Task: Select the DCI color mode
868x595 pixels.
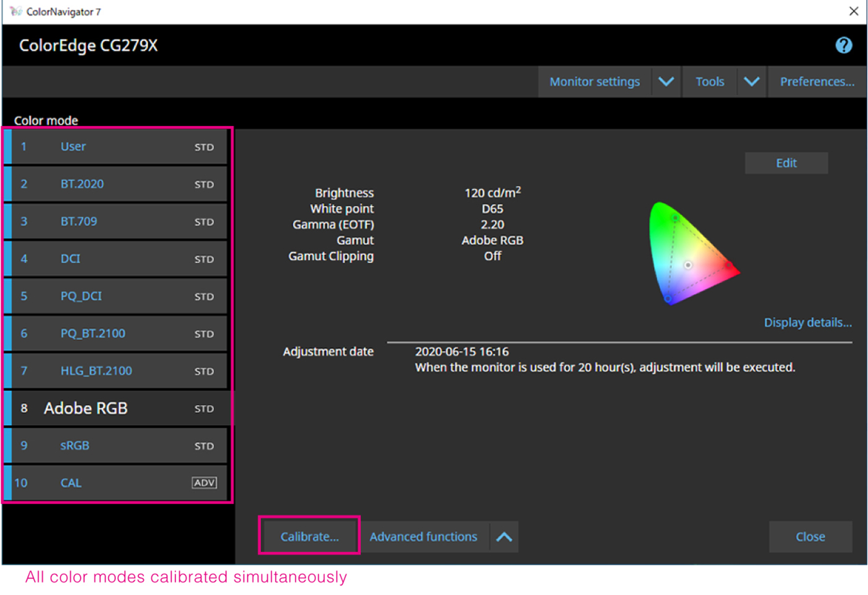Action: (115, 259)
